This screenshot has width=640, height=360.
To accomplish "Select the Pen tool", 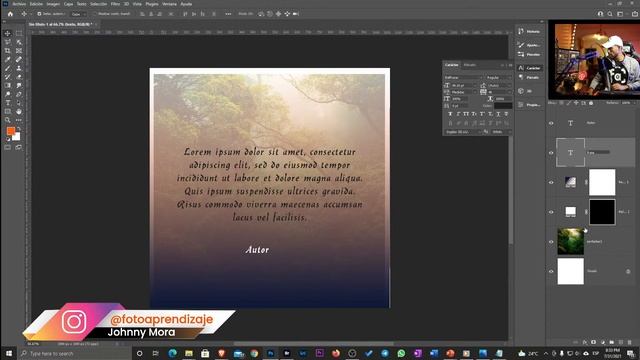I will coord(19,94).
